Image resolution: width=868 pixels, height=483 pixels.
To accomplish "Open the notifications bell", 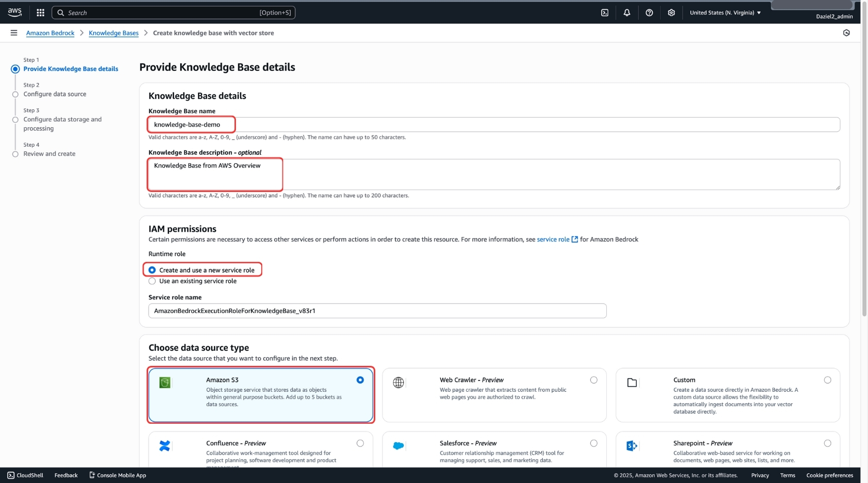I will coord(627,13).
